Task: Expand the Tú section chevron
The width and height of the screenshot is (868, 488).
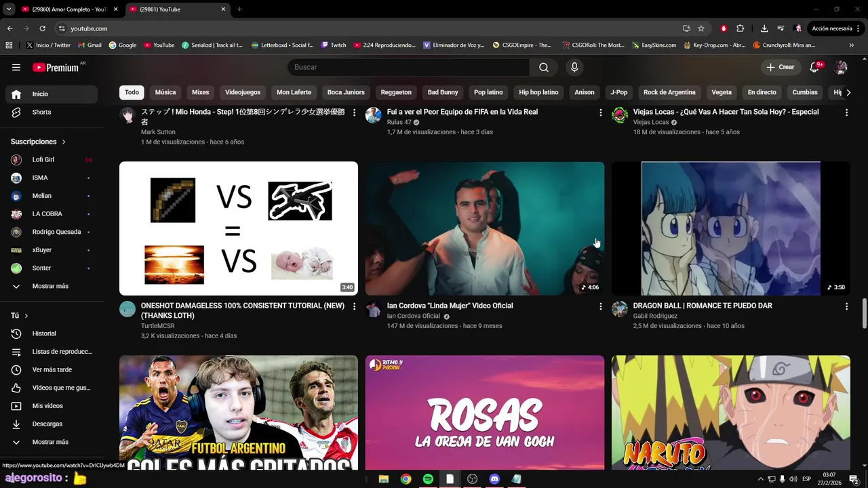Action: (26, 316)
